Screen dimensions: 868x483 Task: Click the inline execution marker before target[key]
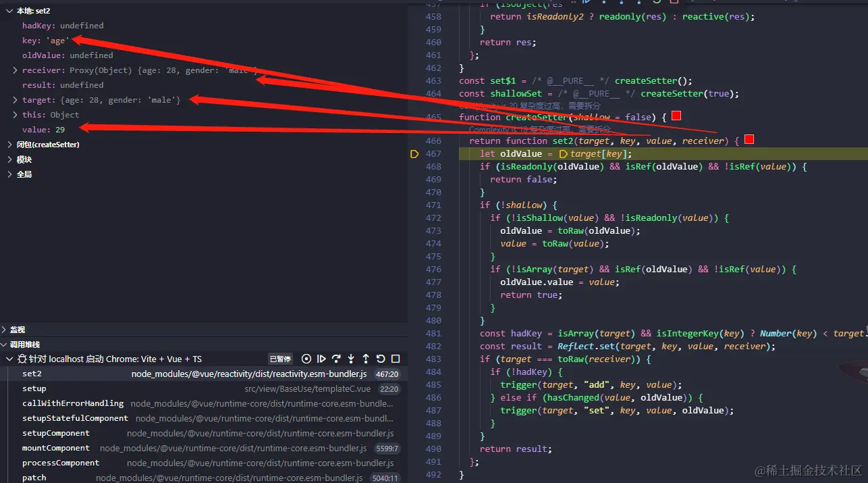pos(564,154)
